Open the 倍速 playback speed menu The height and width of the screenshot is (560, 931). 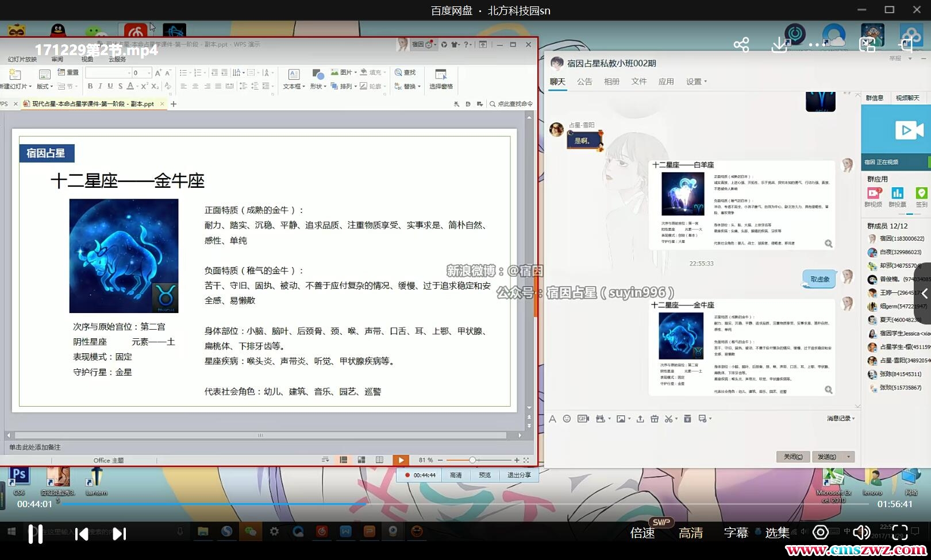tap(643, 533)
